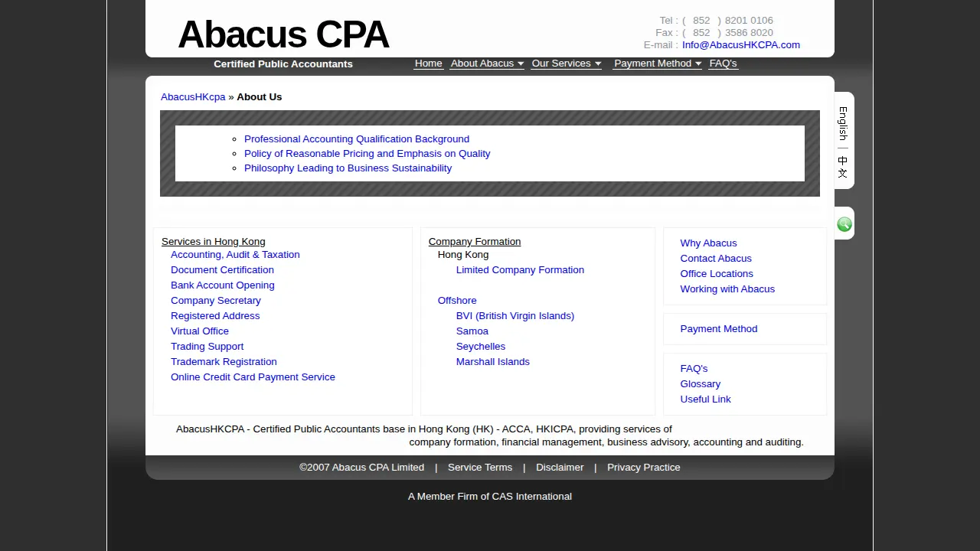Viewport: 980px width, 551px height.
Task: Select Samoa offshore formation
Action: pos(472,331)
